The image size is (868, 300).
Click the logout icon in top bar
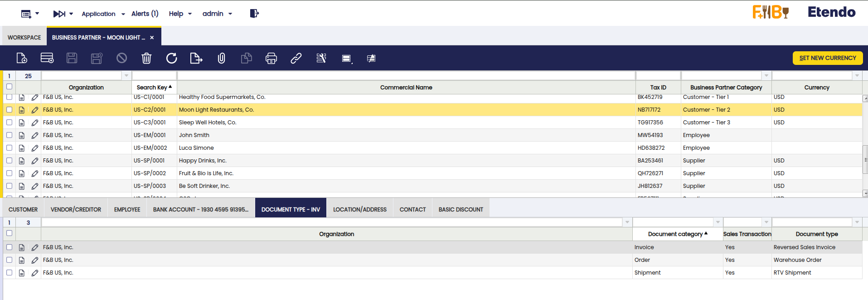(x=254, y=14)
